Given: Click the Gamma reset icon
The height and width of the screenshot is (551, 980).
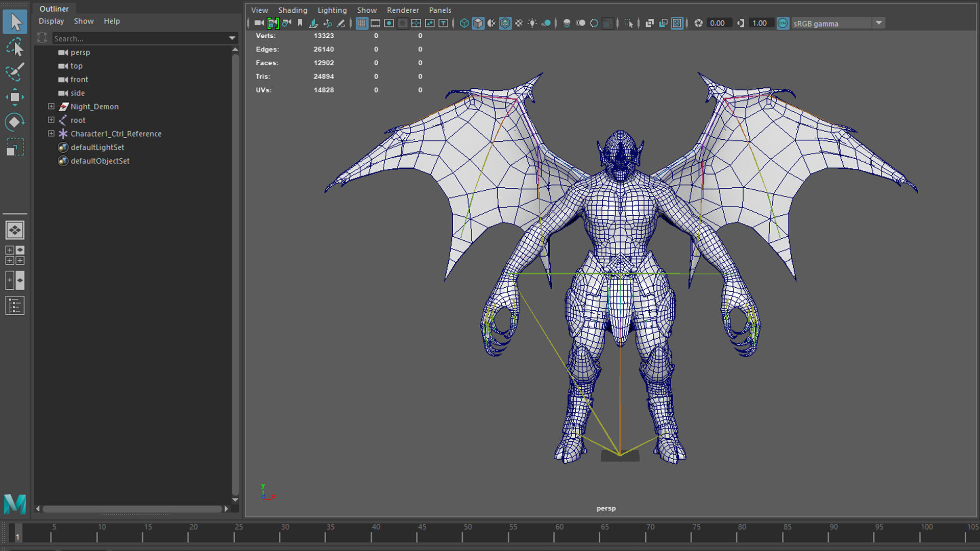Looking at the screenshot, I should 741,23.
